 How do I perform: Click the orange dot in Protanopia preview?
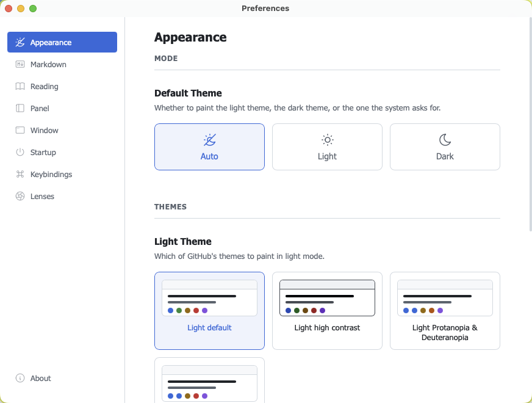pos(431,310)
